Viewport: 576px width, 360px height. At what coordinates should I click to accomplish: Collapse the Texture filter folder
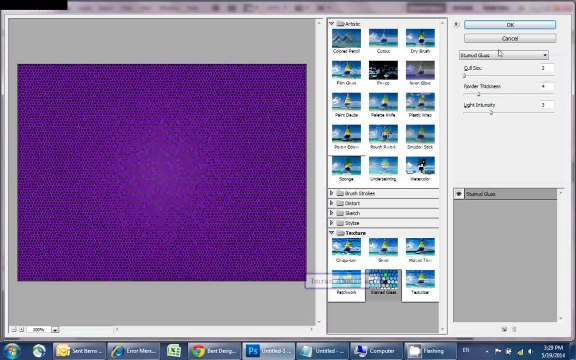click(331, 233)
